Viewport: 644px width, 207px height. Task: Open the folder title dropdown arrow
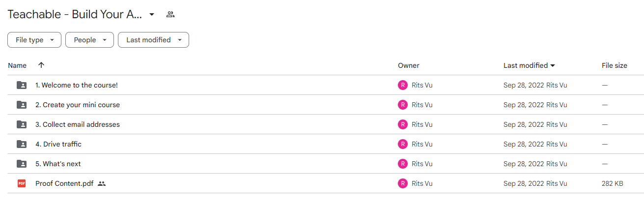click(x=152, y=14)
